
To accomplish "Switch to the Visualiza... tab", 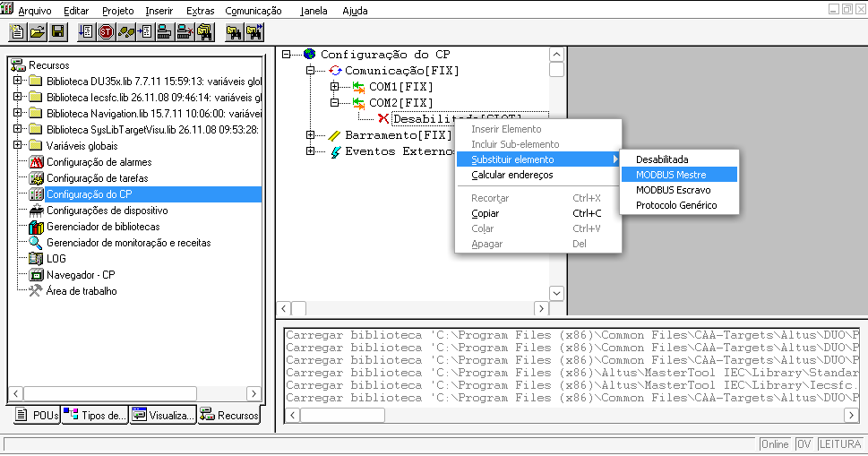I will coord(163,415).
